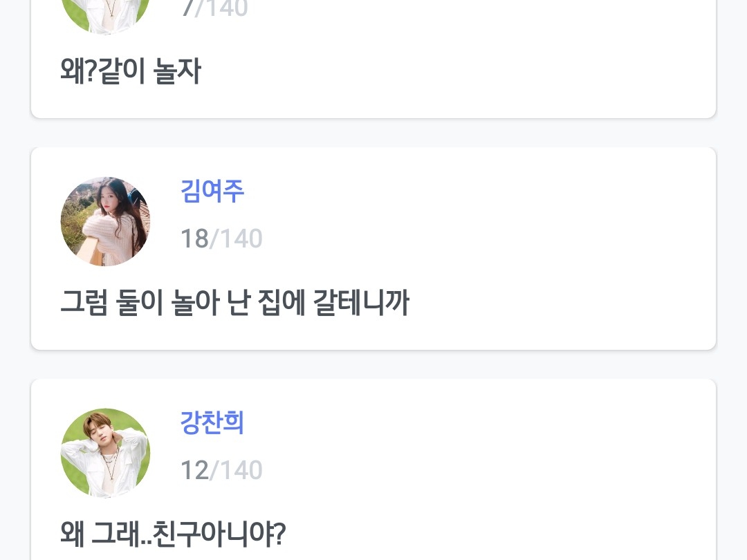Select the message text "왜?같이 놀자"
This screenshot has width=747, height=560.
pos(131,72)
